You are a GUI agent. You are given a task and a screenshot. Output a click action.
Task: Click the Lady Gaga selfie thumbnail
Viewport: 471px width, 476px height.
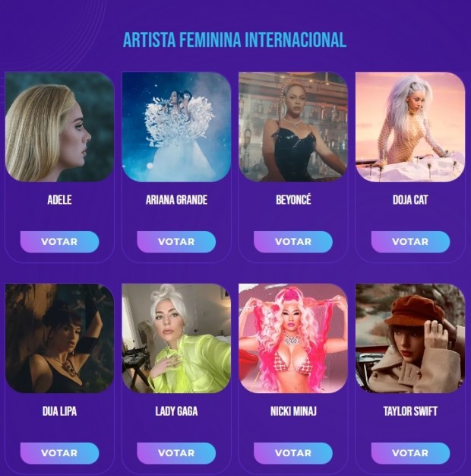point(176,338)
